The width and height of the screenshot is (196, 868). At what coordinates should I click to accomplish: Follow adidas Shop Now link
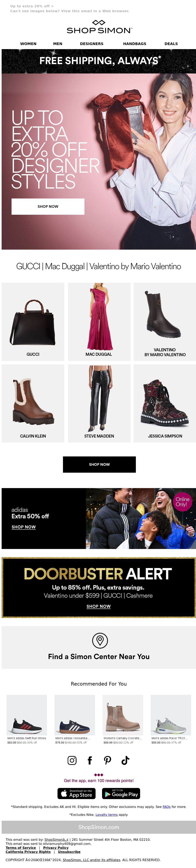click(23, 527)
